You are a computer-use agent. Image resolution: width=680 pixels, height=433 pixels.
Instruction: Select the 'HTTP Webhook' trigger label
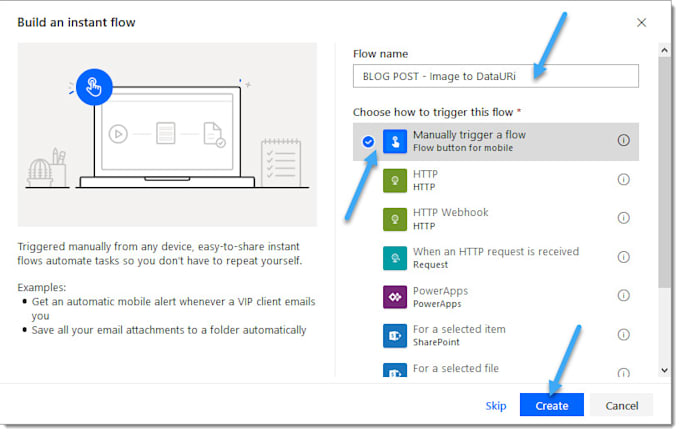[450, 212]
